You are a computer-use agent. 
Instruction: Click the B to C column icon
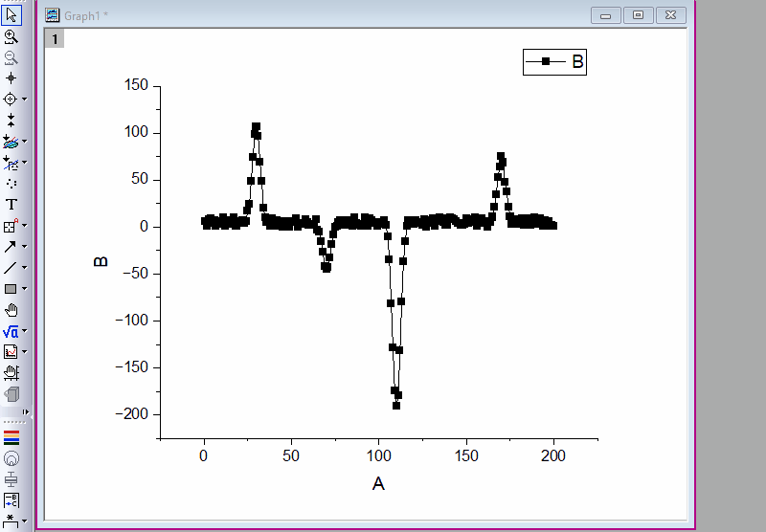(x=11, y=500)
